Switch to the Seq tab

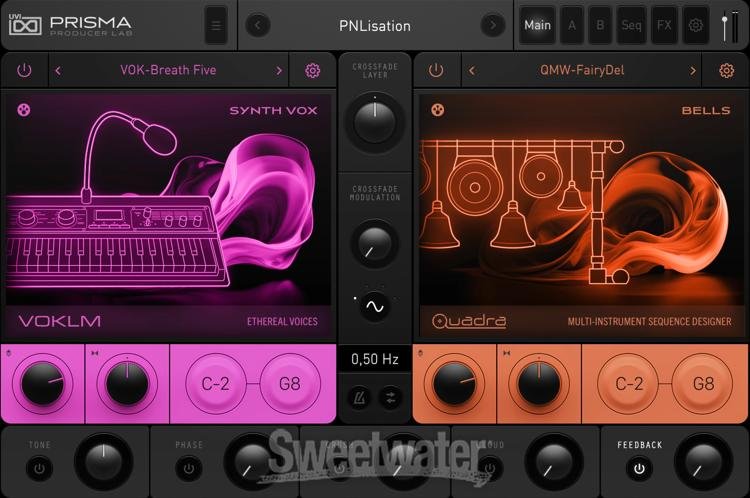631,25
